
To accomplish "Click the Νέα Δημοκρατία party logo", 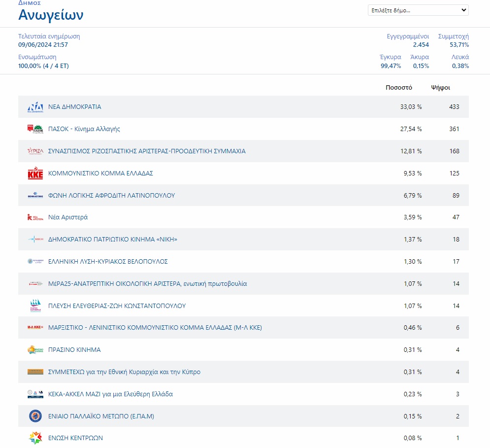I will point(35,107).
